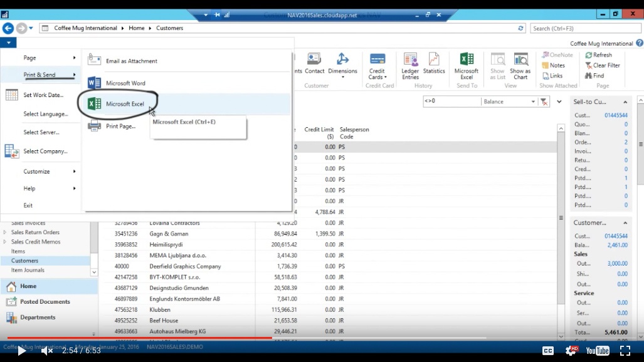
Task: Choose Exit from the application menu
Action: [x=28, y=205]
